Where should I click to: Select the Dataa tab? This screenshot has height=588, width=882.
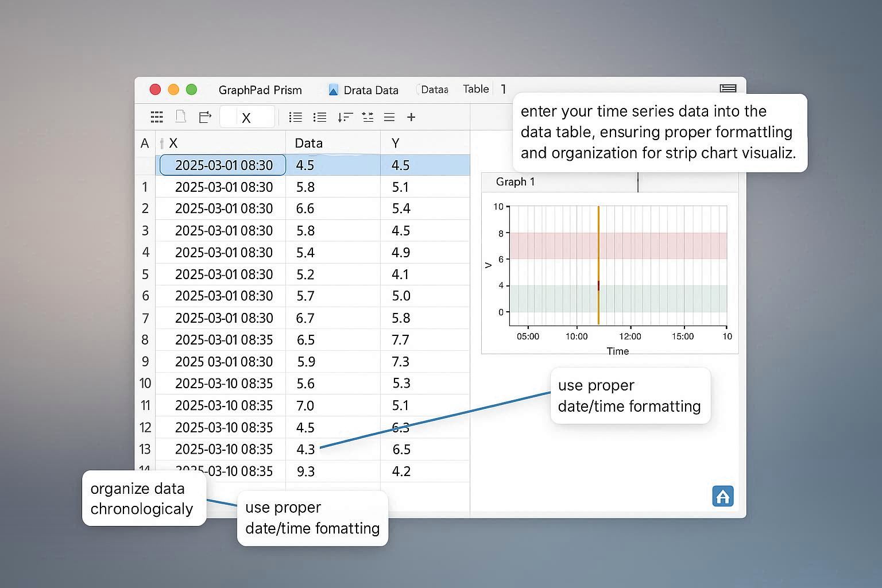point(434,90)
